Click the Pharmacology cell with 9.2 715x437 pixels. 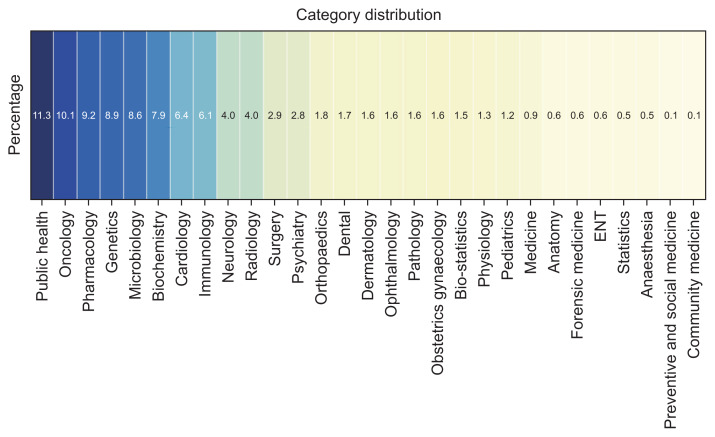(88, 116)
